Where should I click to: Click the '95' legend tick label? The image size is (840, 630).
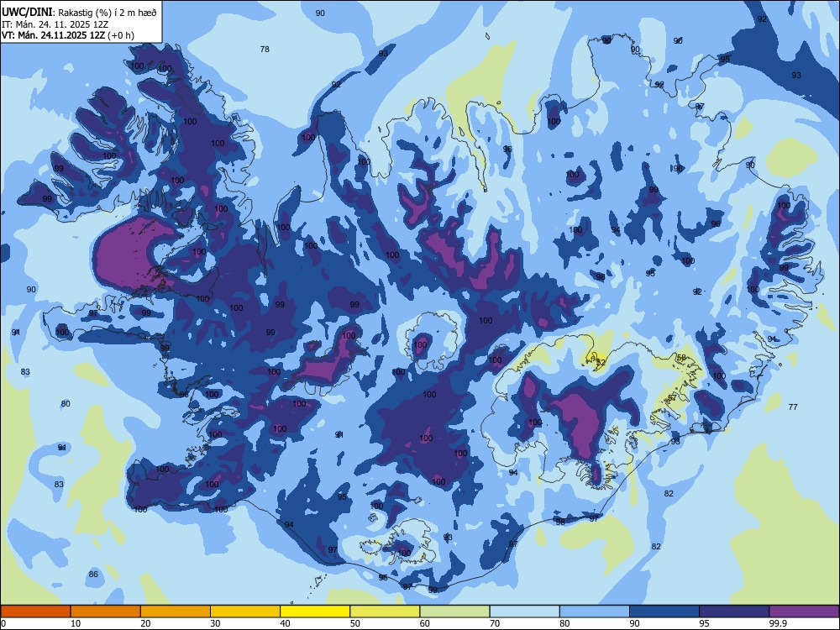(704, 623)
